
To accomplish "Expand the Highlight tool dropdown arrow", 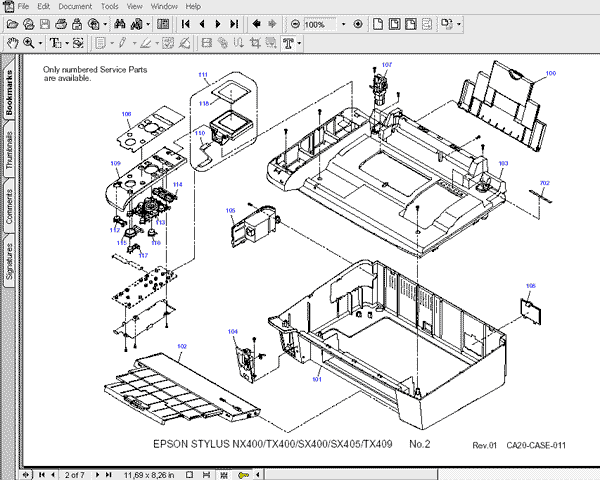I will [x=157, y=43].
